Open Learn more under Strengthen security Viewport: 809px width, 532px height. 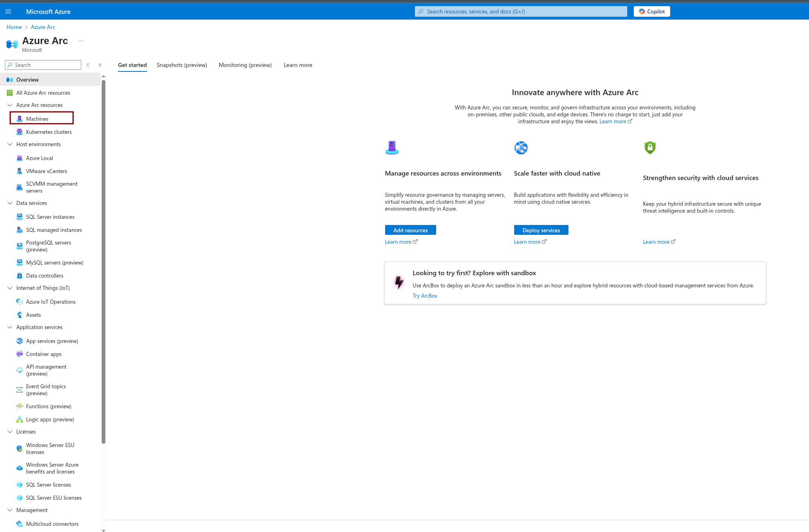[x=659, y=242]
